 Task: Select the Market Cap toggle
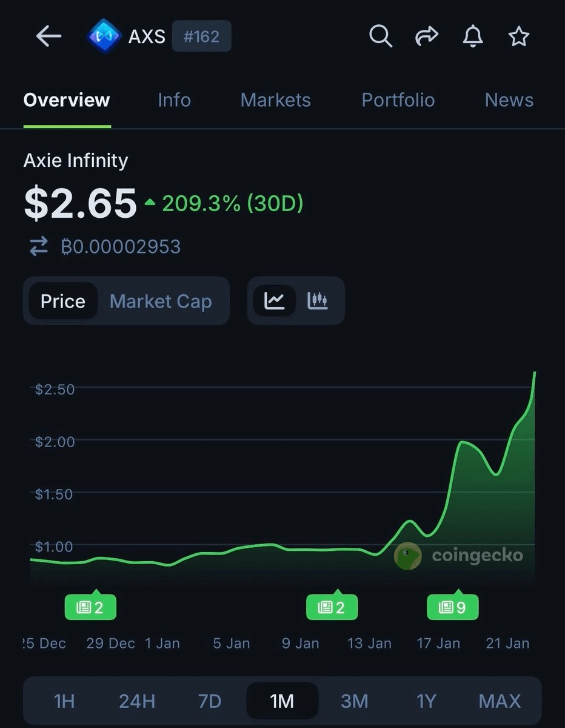pos(161,301)
